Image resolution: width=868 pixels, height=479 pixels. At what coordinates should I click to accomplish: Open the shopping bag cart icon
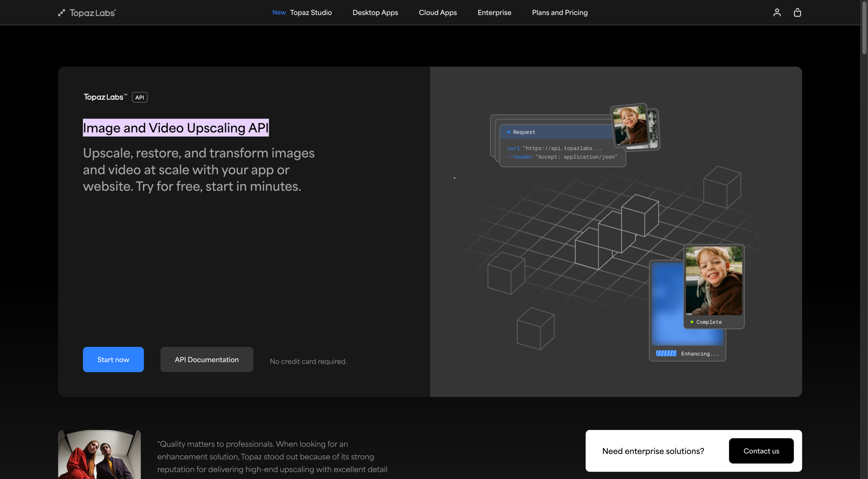tap(797, 13)
